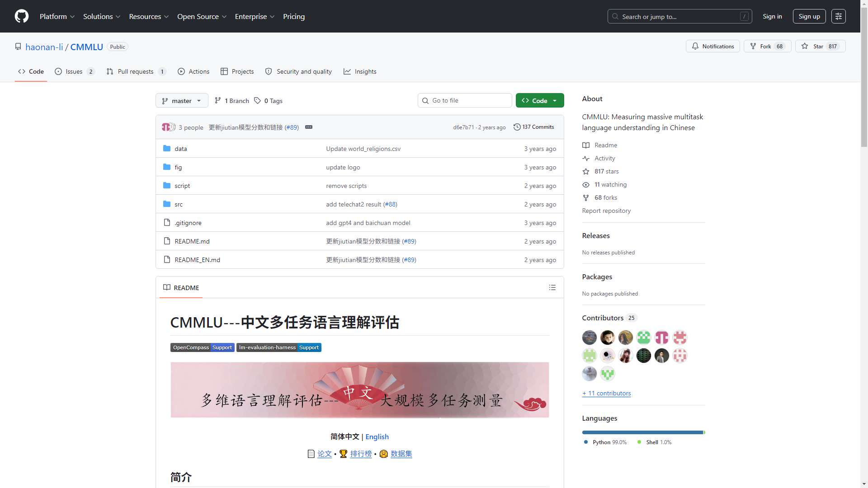Open the master branch dropdown
Screen dimensions: 868x488
coord(182,101)
